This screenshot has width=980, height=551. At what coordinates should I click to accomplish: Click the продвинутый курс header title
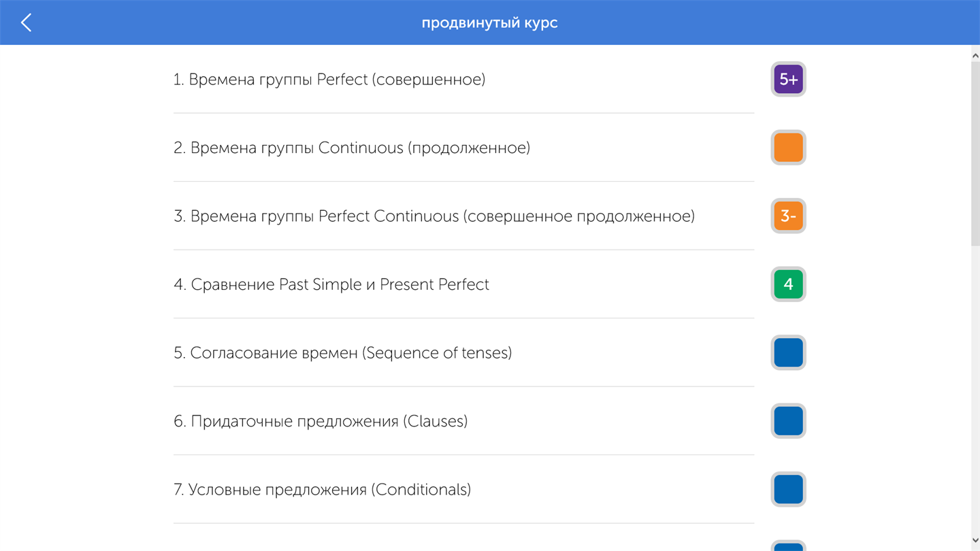[x=489, y=22]
